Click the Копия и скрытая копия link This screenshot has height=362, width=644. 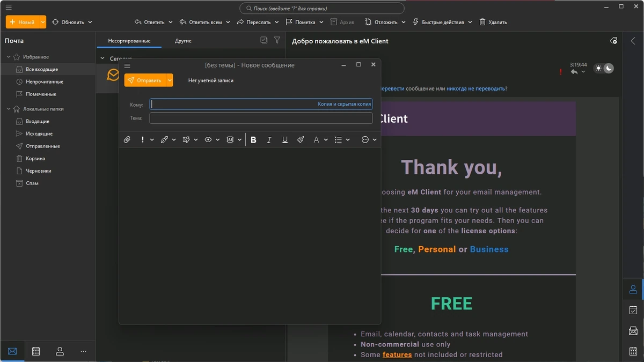click(344, 104)
